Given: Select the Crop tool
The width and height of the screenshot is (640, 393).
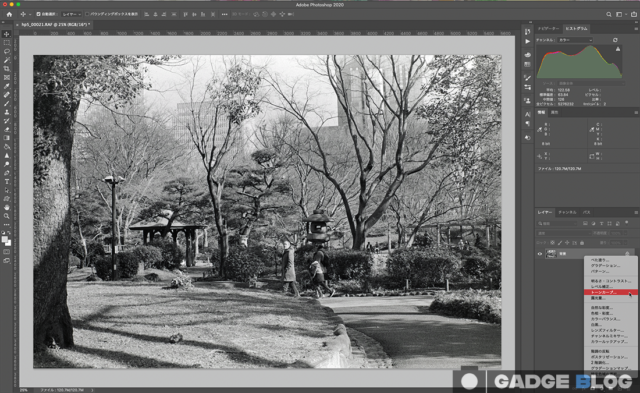Looking at the screenshot, I should (7, 69).
